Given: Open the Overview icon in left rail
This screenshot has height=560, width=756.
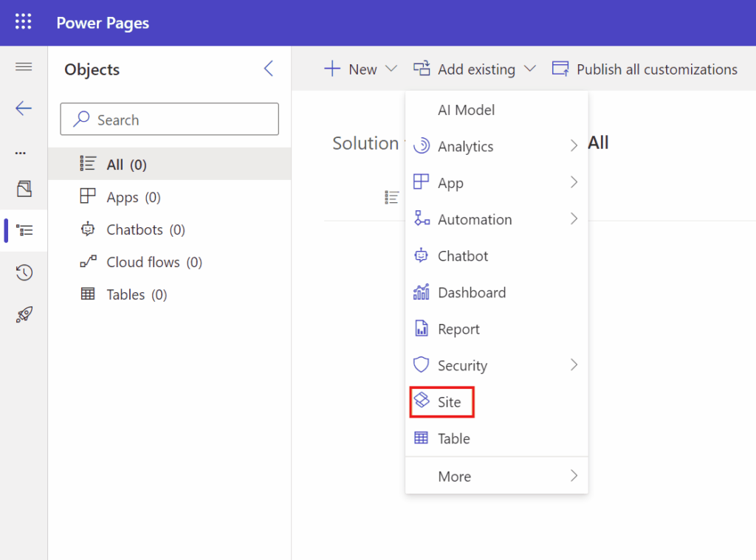Looking at the screenshot, I should pos(24,189).
